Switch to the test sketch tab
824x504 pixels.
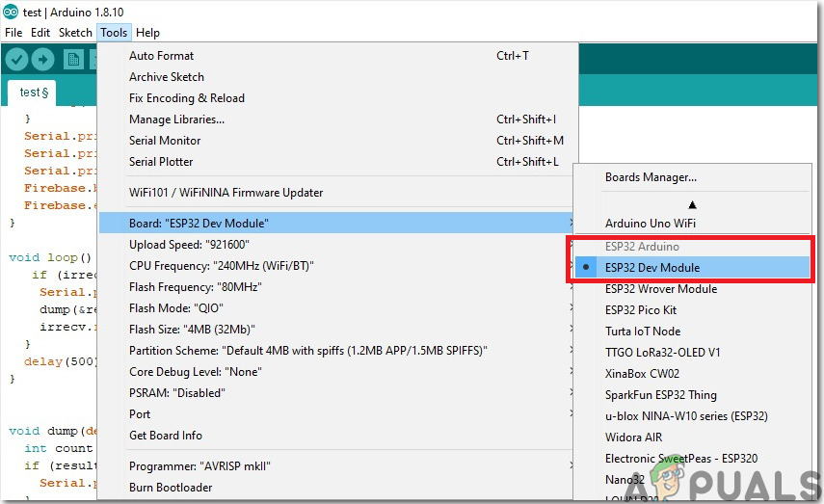[x=33, y=93]
